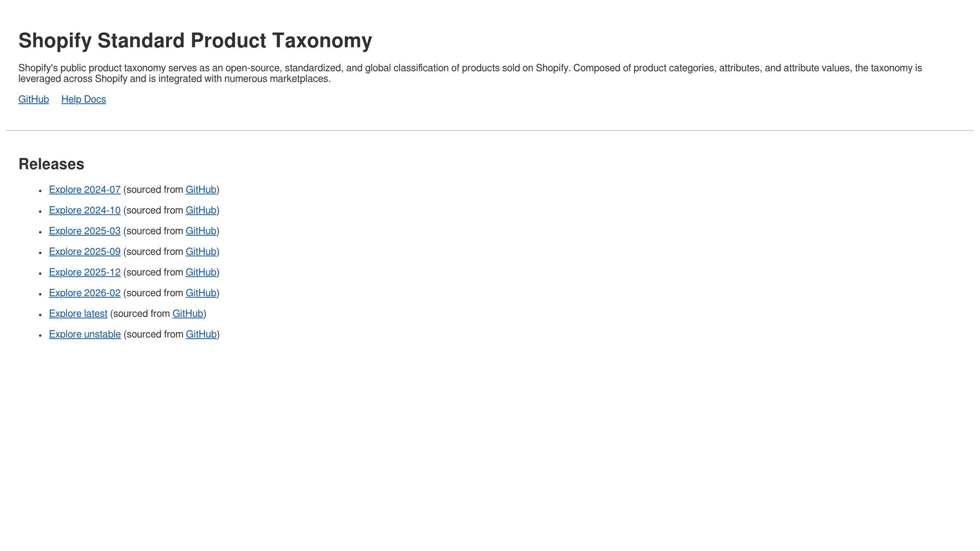980x551 pixels.
Task: Open GitHub source for 2025-03 release
Action: click(x=200, y=231)
